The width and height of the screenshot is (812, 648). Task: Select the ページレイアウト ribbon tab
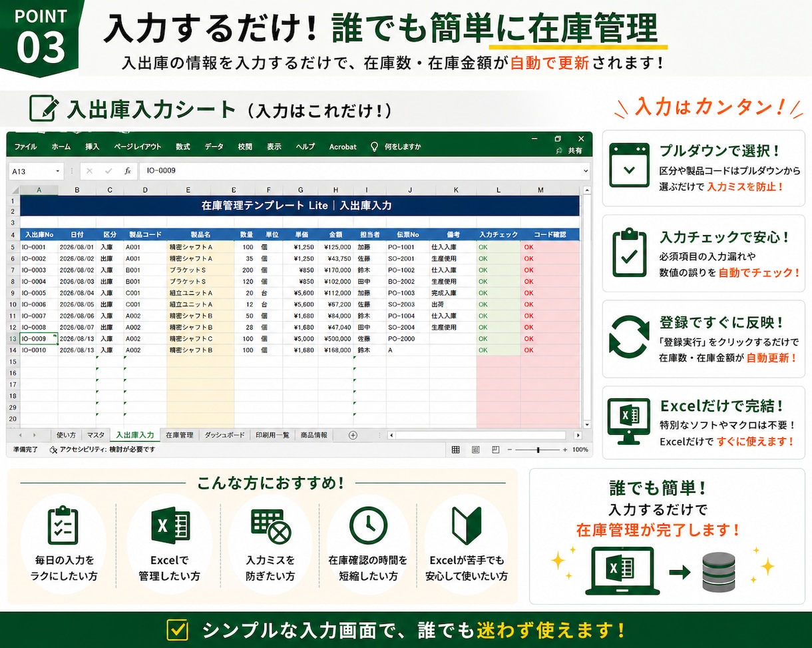click(137, 147)
